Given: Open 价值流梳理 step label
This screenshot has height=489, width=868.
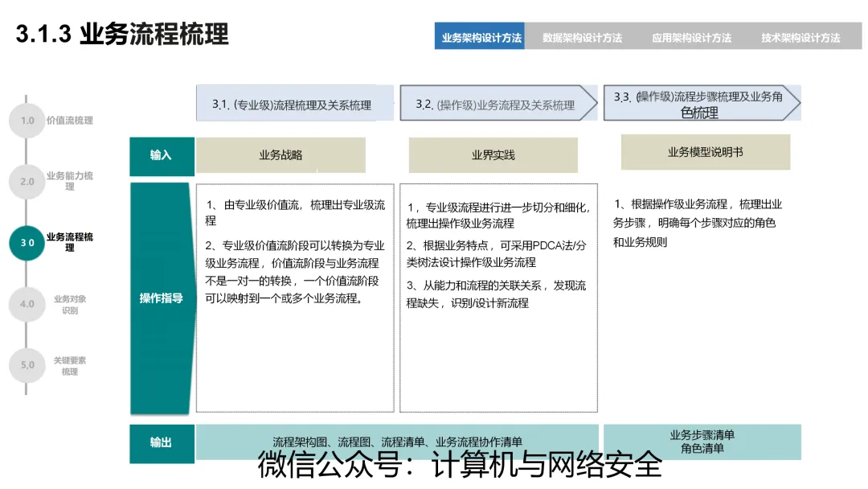Looking at the screenshot, I should [70, 120].
